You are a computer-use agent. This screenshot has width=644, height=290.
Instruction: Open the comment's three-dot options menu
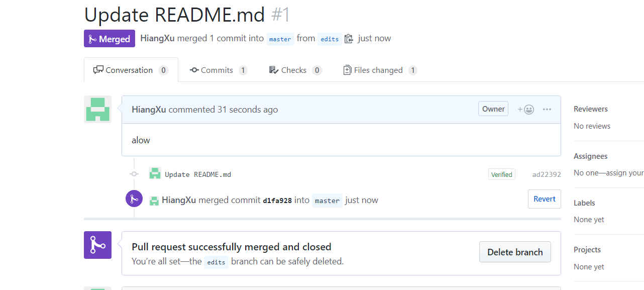pos(547,109)
